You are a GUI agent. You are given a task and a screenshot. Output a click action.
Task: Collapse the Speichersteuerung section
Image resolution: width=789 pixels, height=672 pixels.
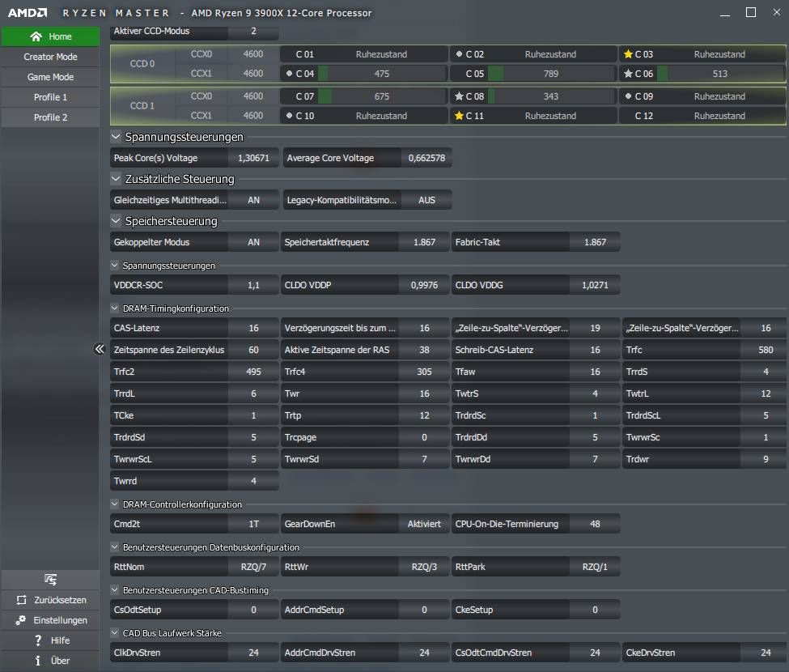tap(116, 220)
